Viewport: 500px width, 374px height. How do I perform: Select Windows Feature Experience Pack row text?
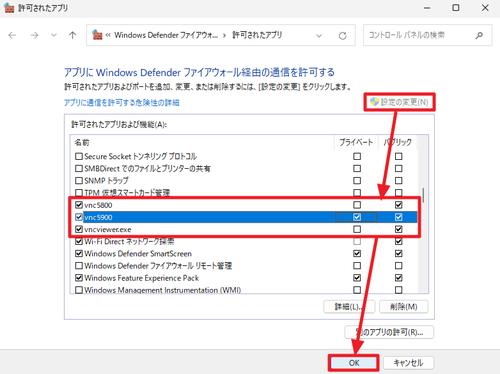coord(142,278)
